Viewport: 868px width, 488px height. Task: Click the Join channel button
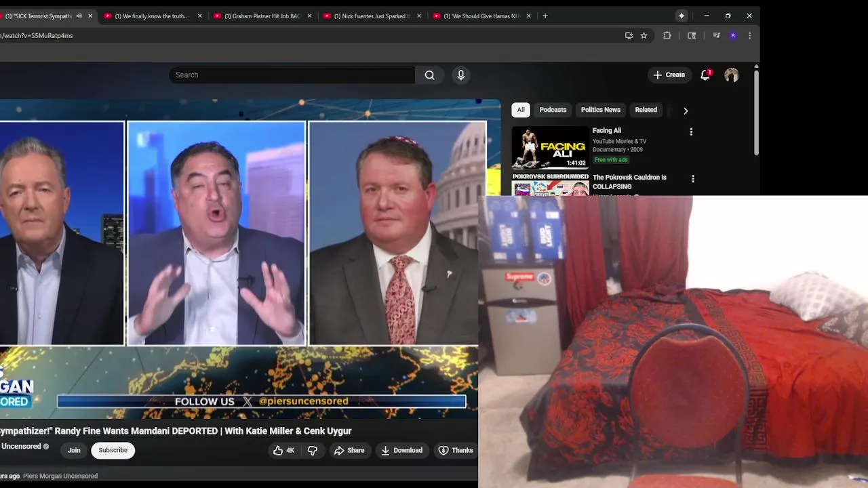tap(74, 450)
